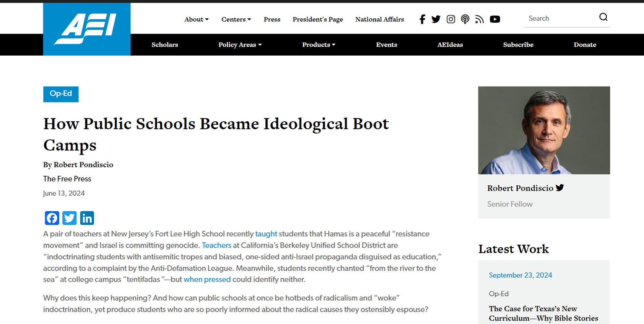The height and width of the screenshot is (324, 644).
Task: Click the article headline
Action: 216,134
